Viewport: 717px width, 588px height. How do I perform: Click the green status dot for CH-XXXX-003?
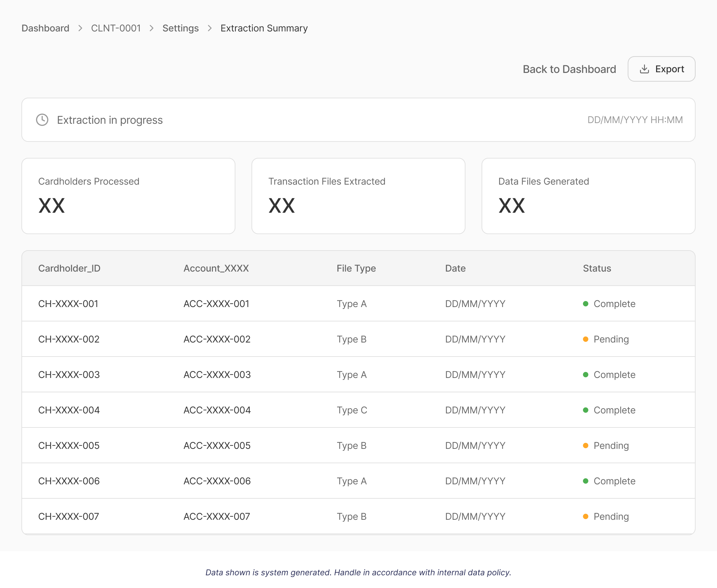coord(585,375)
